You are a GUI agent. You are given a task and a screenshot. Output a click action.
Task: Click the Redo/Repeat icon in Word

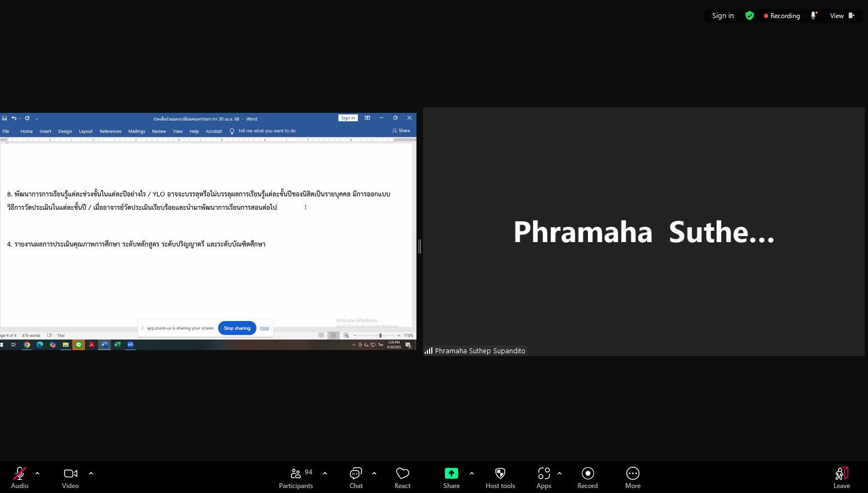pos(27,118)
